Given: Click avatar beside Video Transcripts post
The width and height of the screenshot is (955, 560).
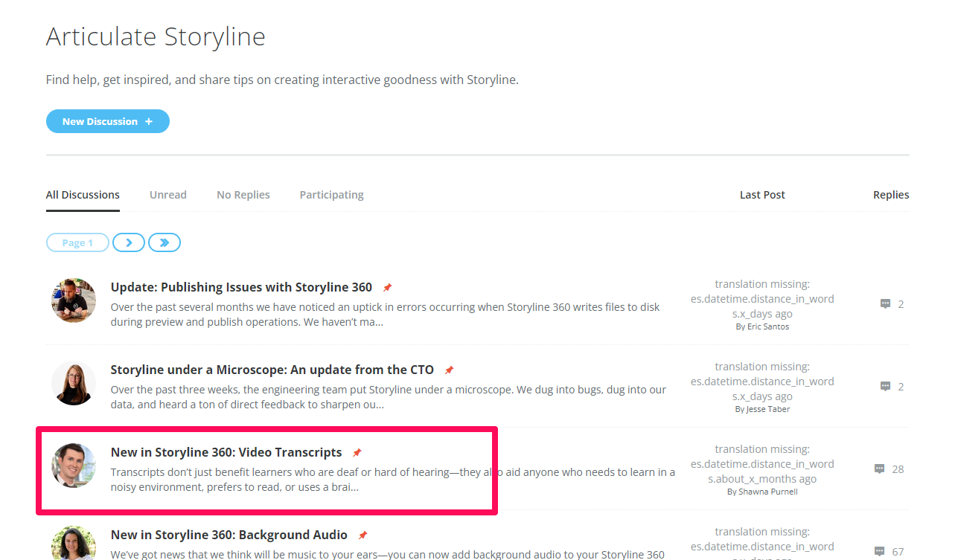Looking at the screenshot, I should (74, 466).
